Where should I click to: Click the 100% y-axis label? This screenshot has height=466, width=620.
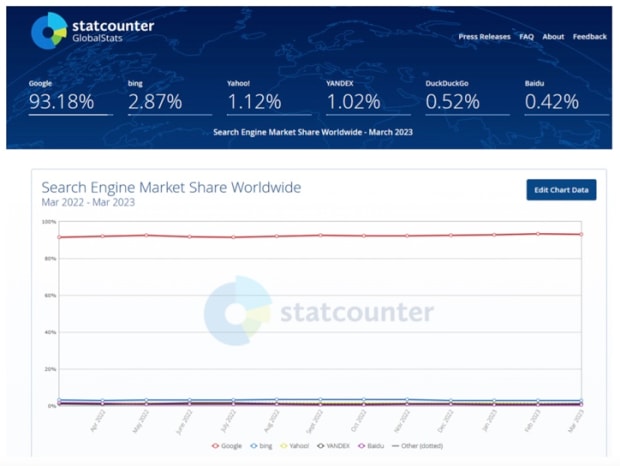click(49, 222)
